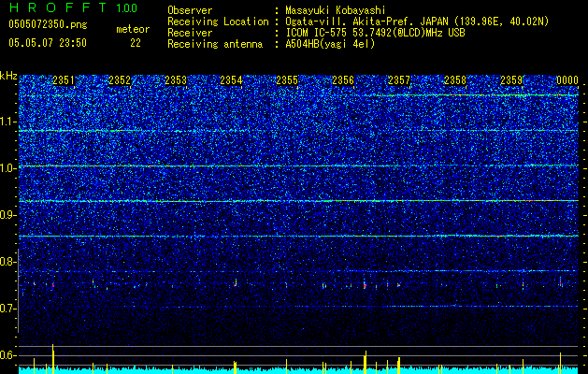Click the 0.6 kHz frequency label
Screen dimensions: 588x374
point(8,355)
